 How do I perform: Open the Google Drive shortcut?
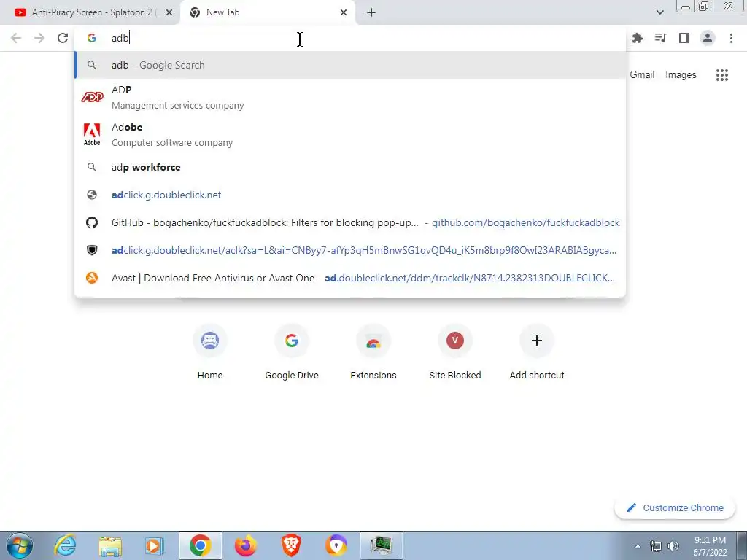[x=292, y=352]
